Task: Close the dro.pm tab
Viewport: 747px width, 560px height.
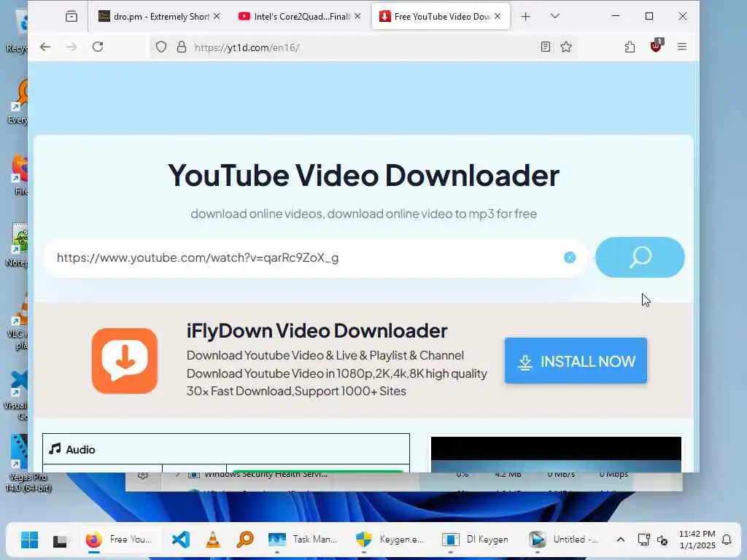Action: coord(217,17)
